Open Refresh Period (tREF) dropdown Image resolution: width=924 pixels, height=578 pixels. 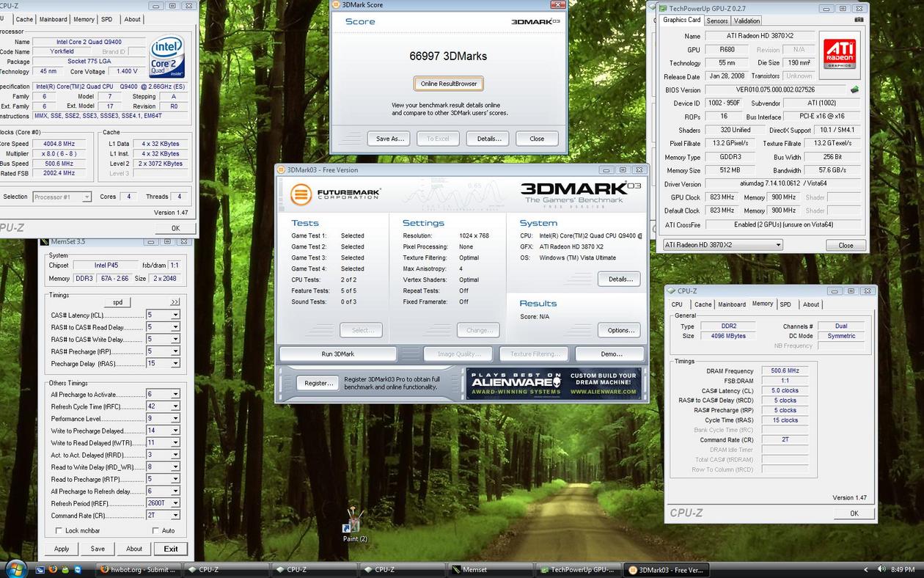tap(175, 503)
